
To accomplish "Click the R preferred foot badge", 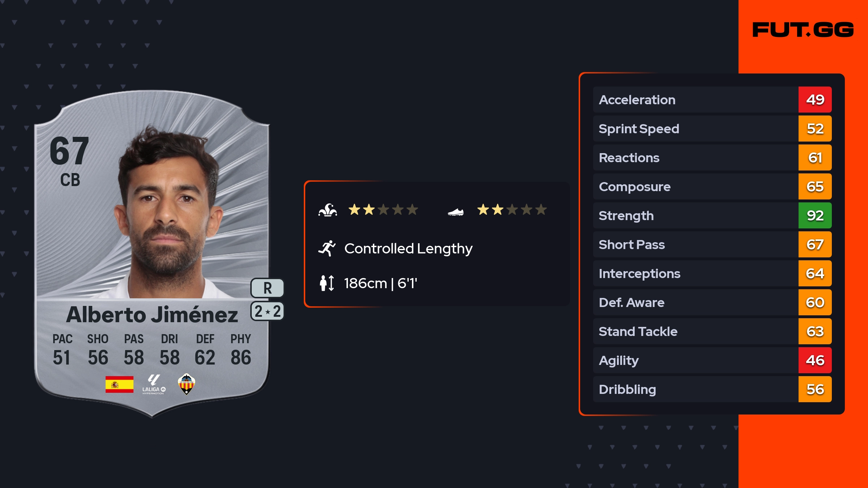I will click(x=267, y=288).
